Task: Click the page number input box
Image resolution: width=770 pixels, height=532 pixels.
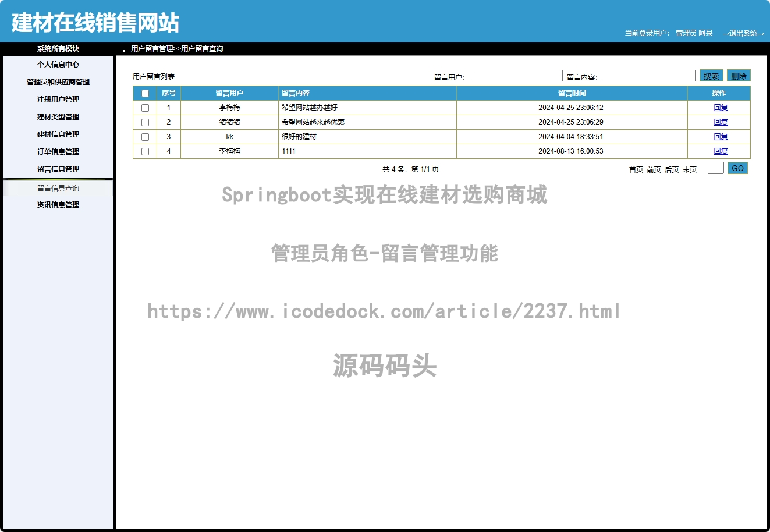Action: (x=716, y=168)
